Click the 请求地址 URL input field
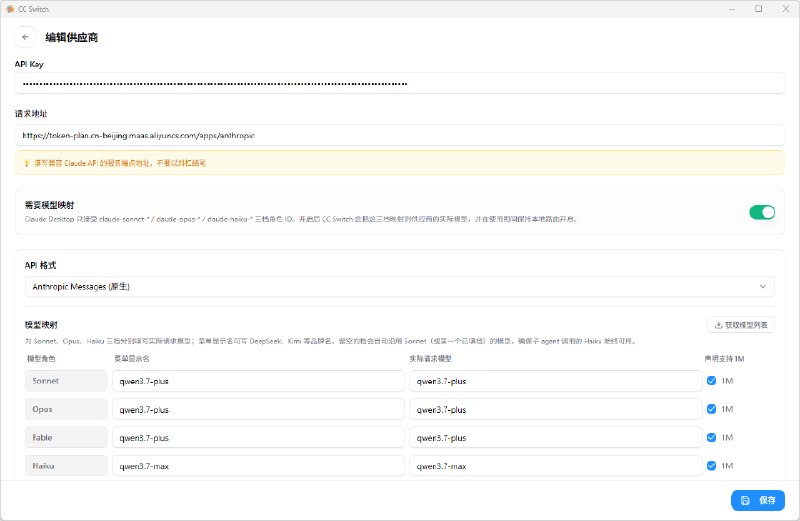Viewport: 800px width, 521px height. (x=399, y=135)
